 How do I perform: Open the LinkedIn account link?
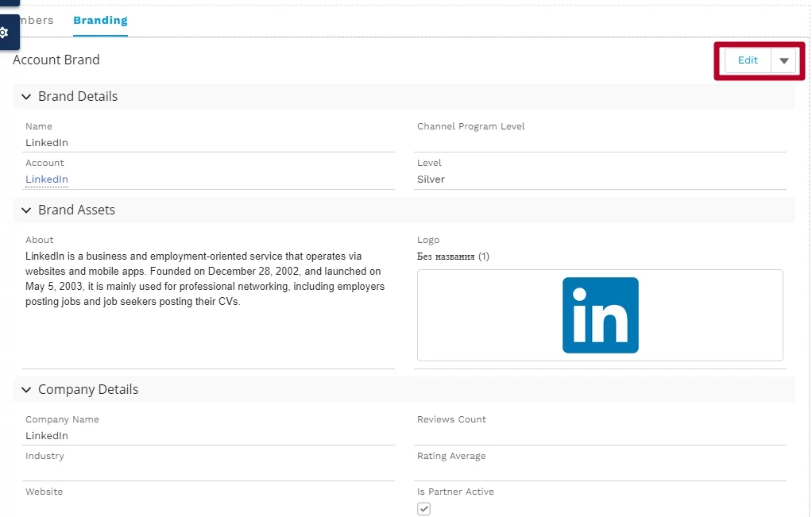click(47, 179)
